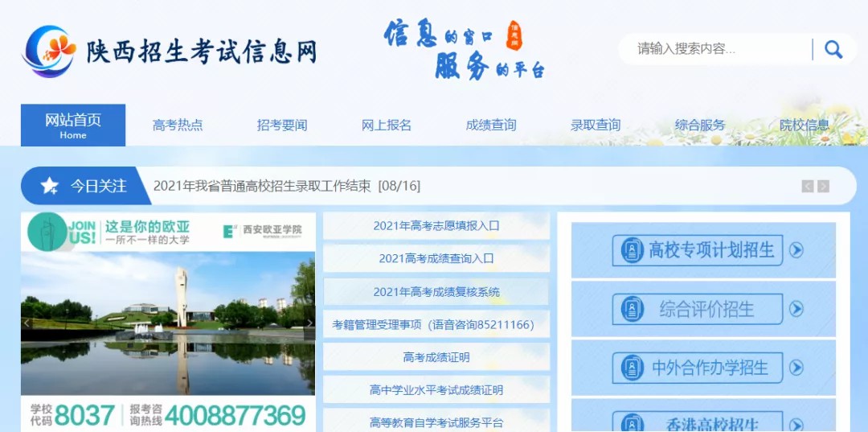Open the 2021高考成绩查询入口 link
The height and width of the screenshot is (432, 868).
coord(436,259)
